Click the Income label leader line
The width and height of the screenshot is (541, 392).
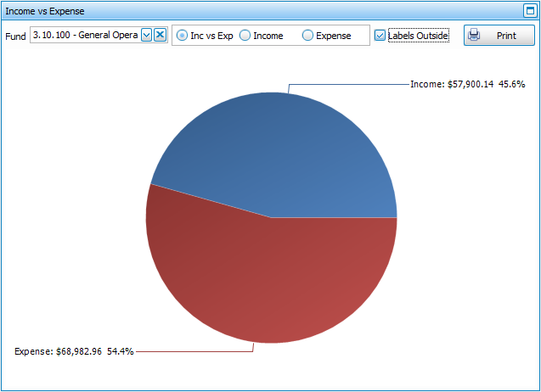coord(348,84)
